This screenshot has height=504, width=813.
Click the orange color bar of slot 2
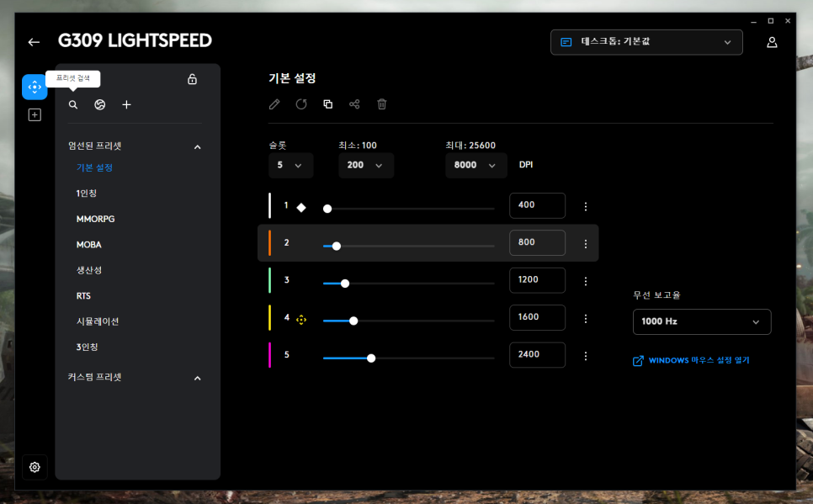(269, 242)
